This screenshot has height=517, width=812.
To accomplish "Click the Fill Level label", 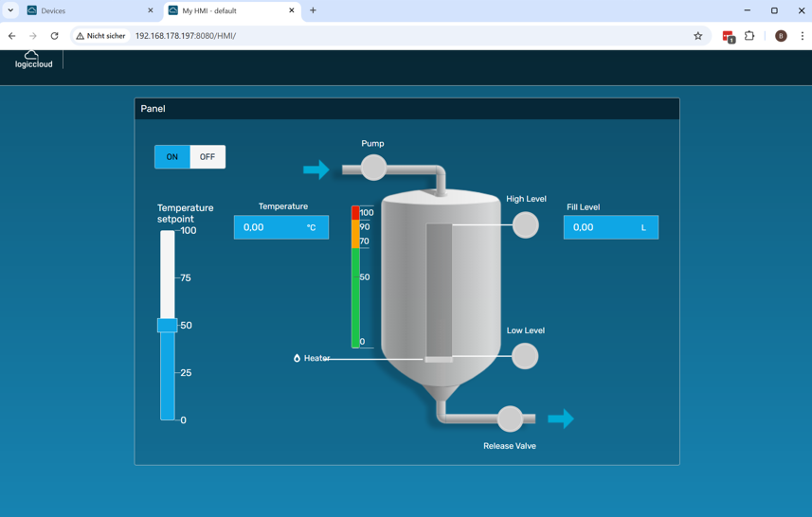I will coord(583,207).
